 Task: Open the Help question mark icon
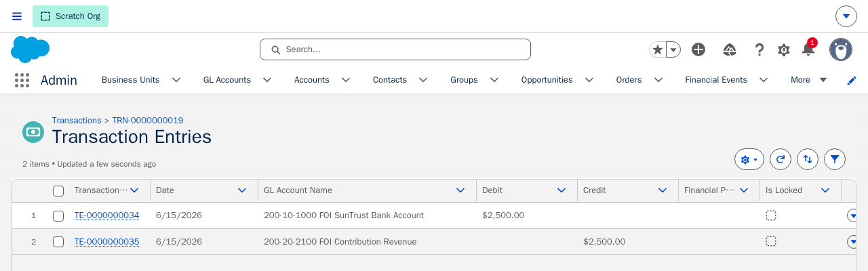(x=759, y=49)
